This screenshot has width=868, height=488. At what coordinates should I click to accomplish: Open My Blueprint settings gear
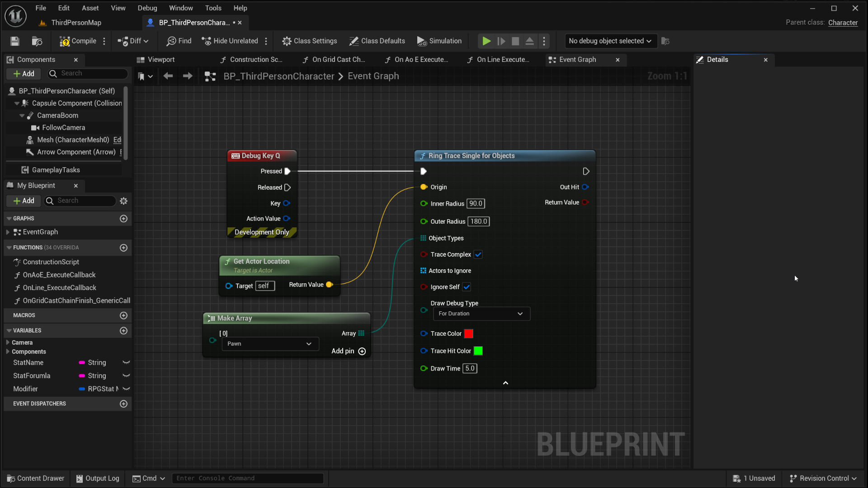coord(124,201)
